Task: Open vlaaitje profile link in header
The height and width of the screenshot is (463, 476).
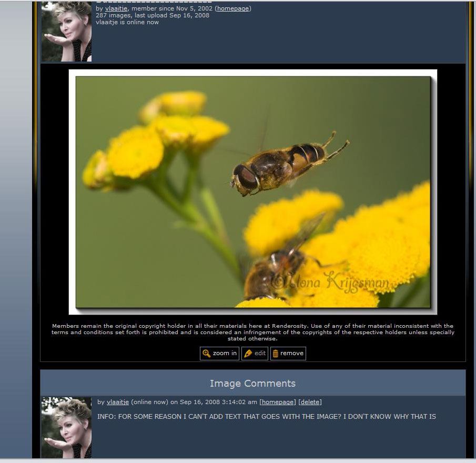Action: pos(116,8)
